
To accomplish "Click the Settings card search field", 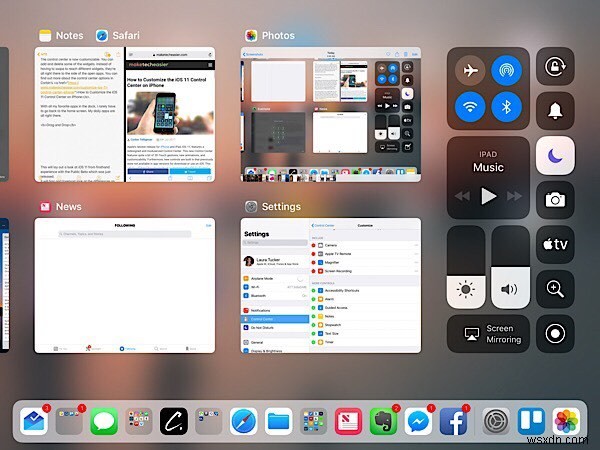I will click(275, 243).
